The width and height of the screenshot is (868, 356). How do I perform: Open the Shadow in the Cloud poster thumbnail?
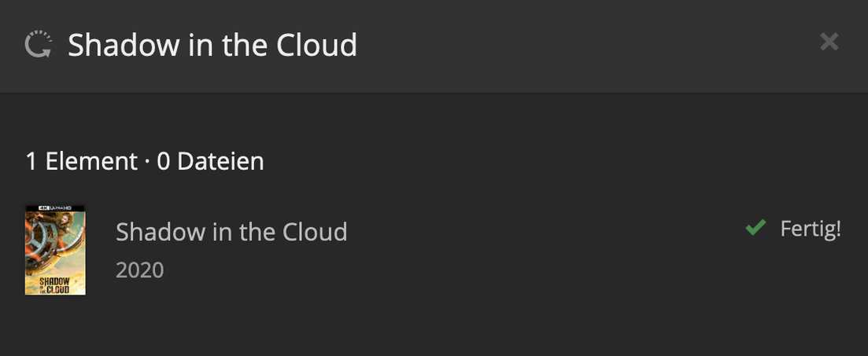tap(55, 250)
